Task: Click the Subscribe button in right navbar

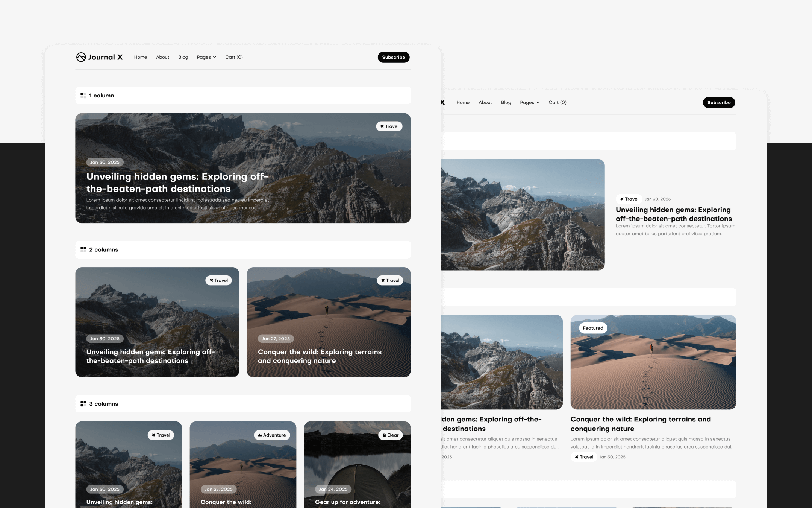Action: click(718, 102)
